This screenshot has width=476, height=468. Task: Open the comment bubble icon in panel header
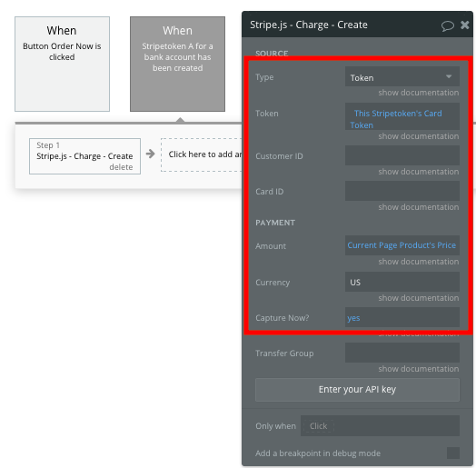tap(448, 25)
